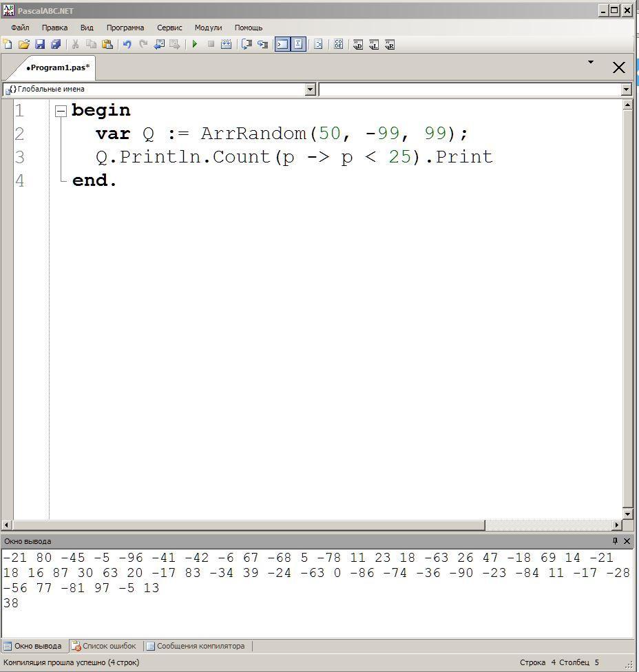Toggle output window toolbar button

click(282, 44)
